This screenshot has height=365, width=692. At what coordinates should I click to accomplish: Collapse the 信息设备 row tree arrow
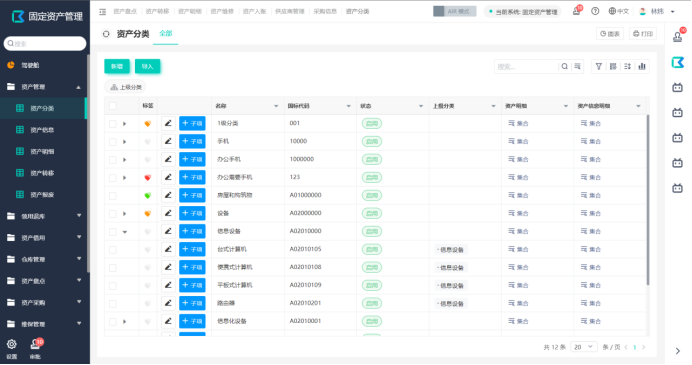click(125, 232)
